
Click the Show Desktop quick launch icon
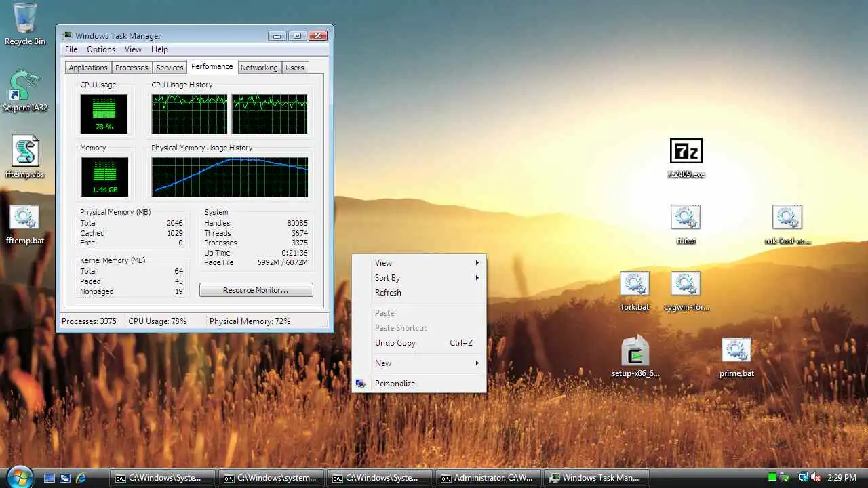pyautogui.click(x=50, y=478)
